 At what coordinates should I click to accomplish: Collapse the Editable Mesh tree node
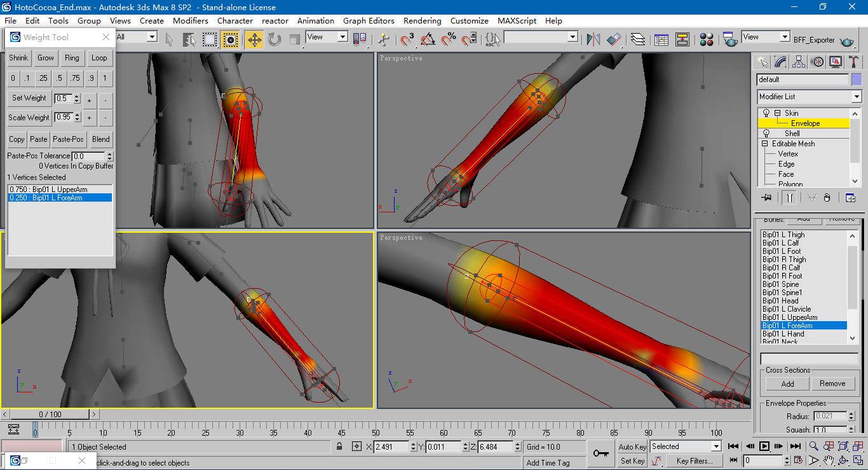click(x=765, y=144)
